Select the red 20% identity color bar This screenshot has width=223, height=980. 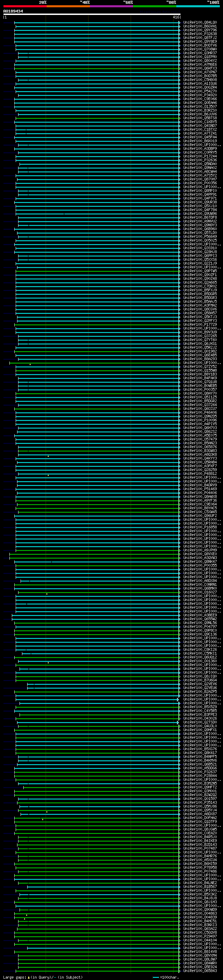click(x=25, y=6)
